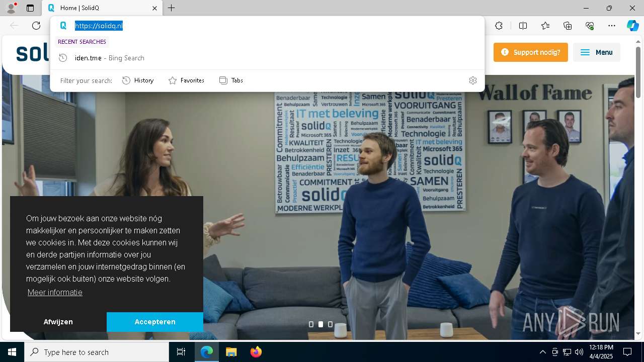The width and height of the screenshot is (644, 362).
Task: Open the browser profile icon
Action: (11, 8)
